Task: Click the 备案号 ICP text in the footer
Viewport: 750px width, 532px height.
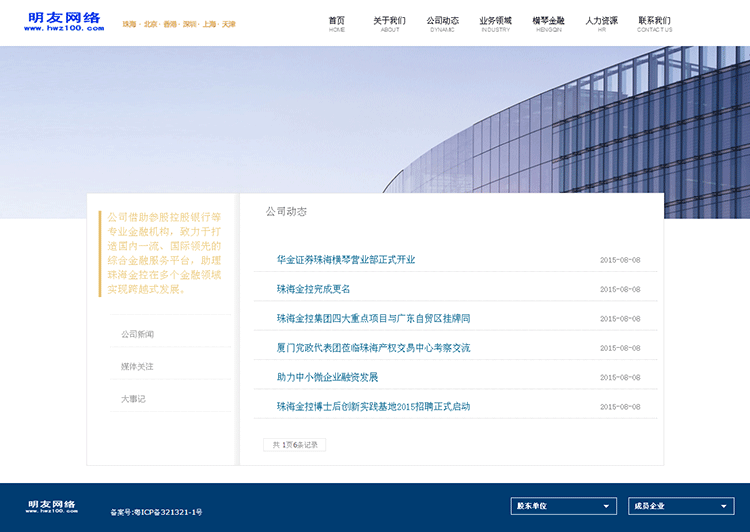Action: click(x=156, y=512)
